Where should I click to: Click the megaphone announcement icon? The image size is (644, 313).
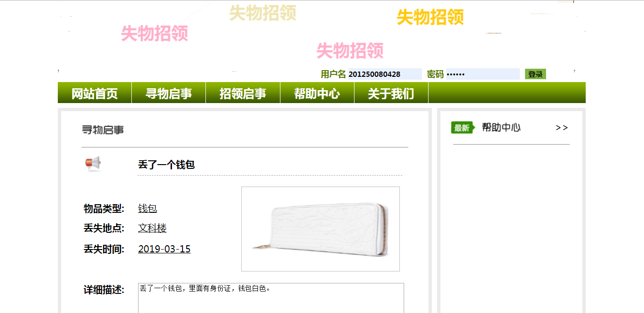pos(93,164)
